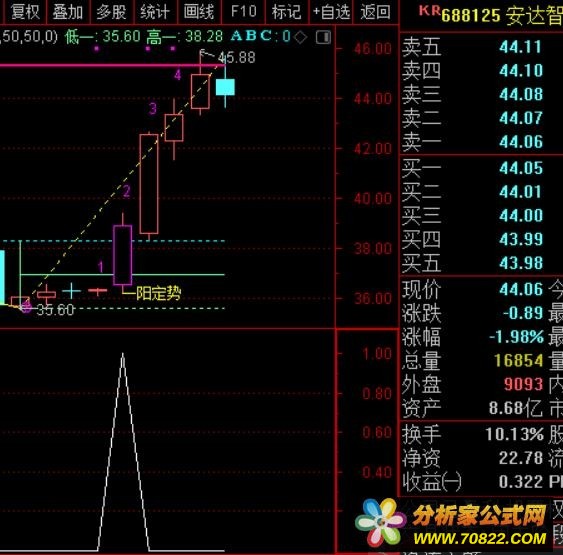Click the red candlestick labeled 4
This screenshot has height=555, width=563.
point(200,91)
